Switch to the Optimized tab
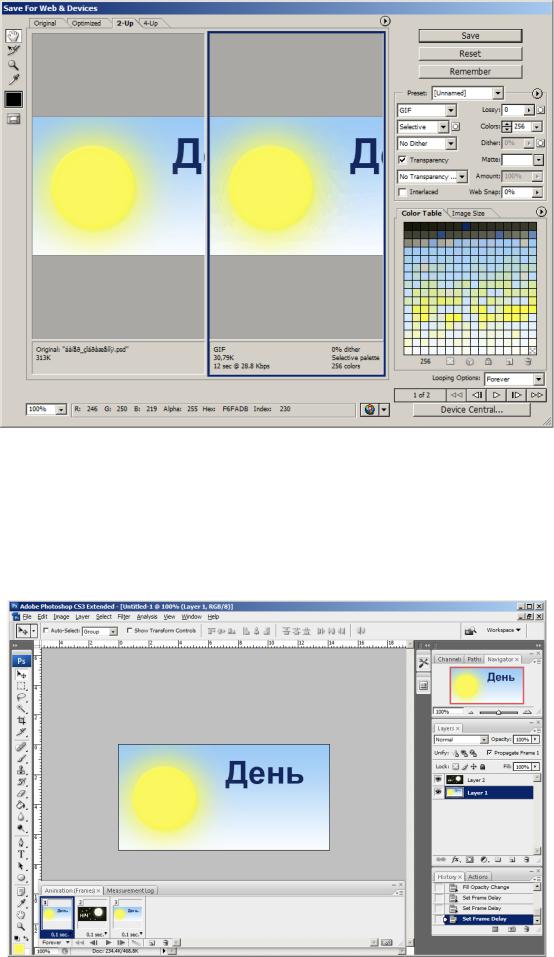 tap(87, 23)
